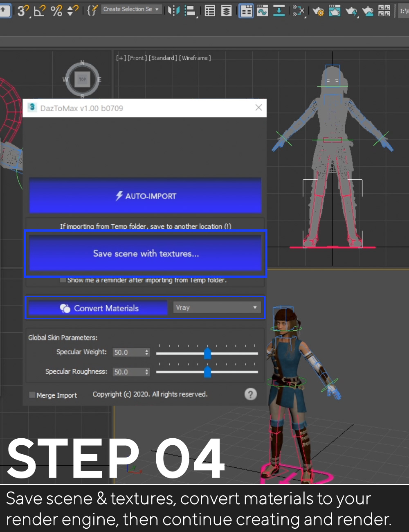Open the Autodesk A360 gallery icon
Viewport: 409px width, 532px height.
coord(384,11)
